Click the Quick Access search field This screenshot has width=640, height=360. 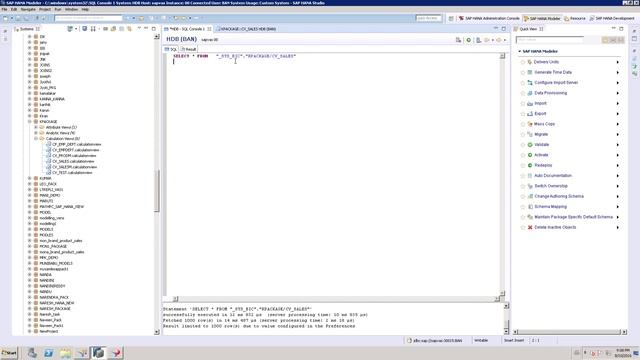tap(428, 18)
